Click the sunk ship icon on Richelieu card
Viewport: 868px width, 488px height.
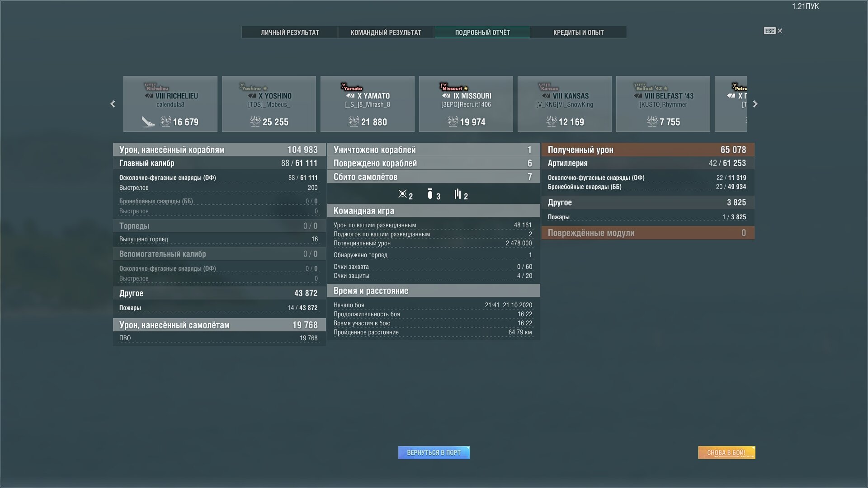coord(148,122)
